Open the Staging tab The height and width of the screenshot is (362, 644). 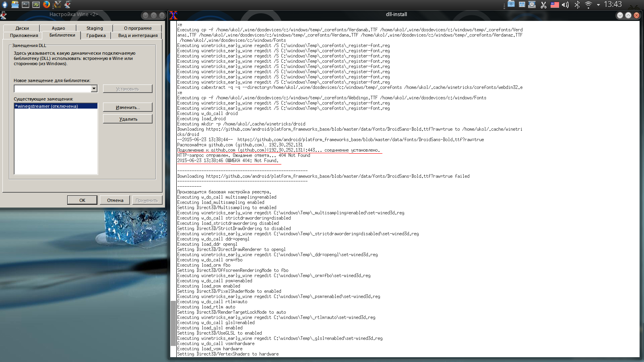[x=95, y=28]
